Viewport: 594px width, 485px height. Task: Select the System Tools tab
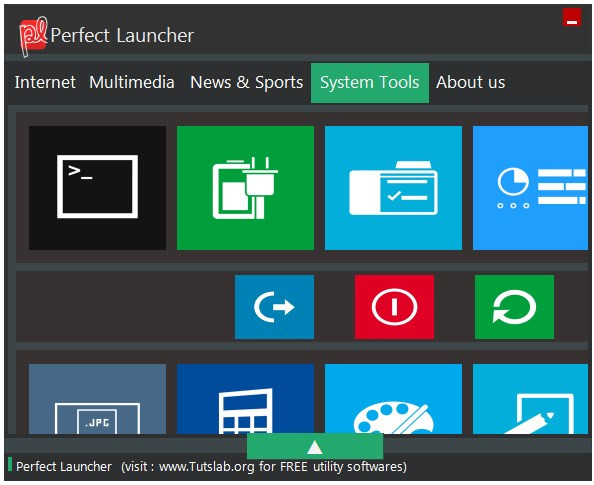point(370,83)
